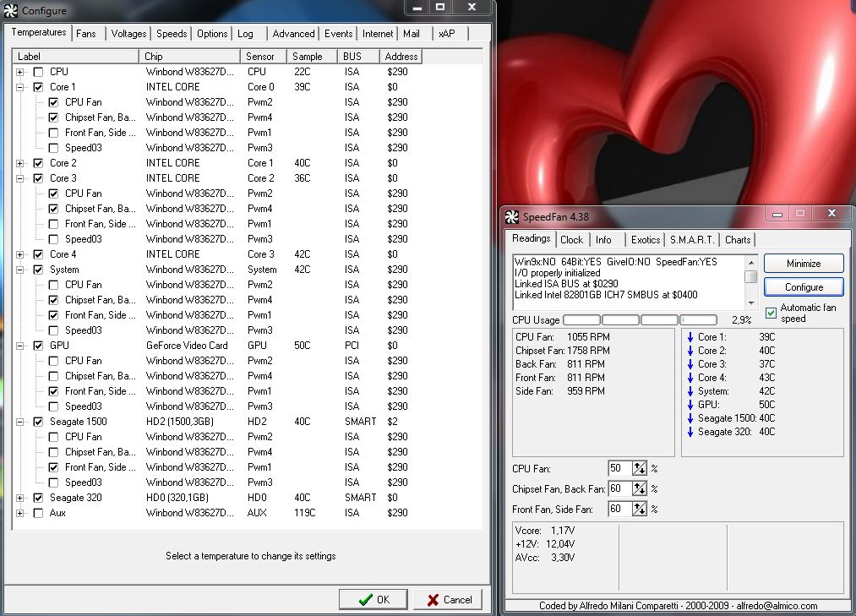Image resolution: width=856 pixels, height=616 pixels.
Task: Click the blue arrow next to System reading
Action: click(x=690, y=391)
